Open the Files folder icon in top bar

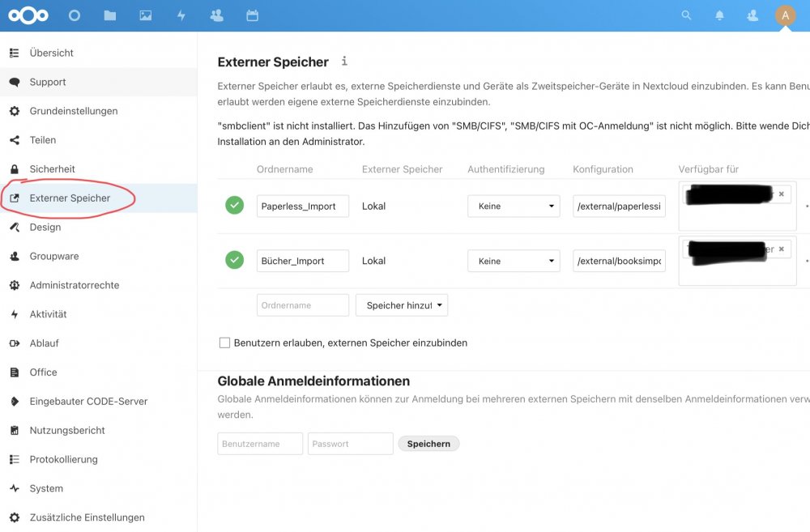109,15
